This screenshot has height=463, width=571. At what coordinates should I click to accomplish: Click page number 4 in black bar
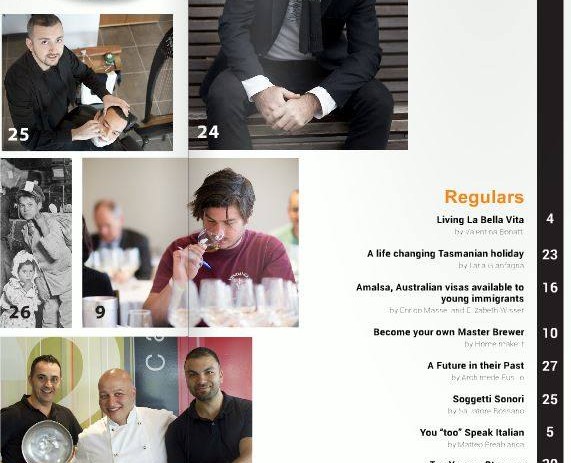tap(550, 219)
